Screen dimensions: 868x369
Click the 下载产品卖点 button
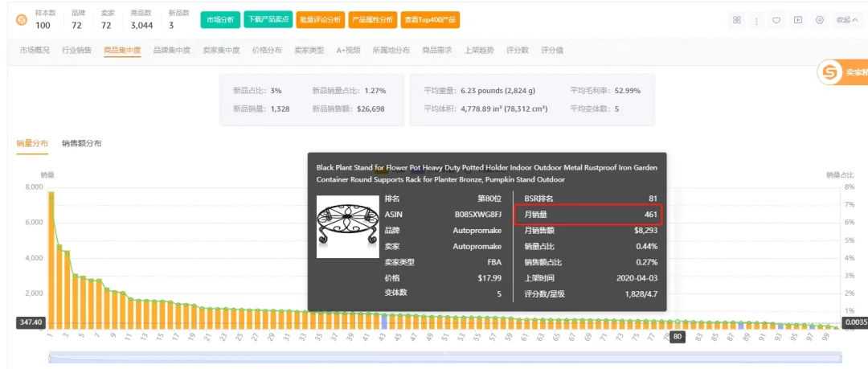[x=268, y=19]
